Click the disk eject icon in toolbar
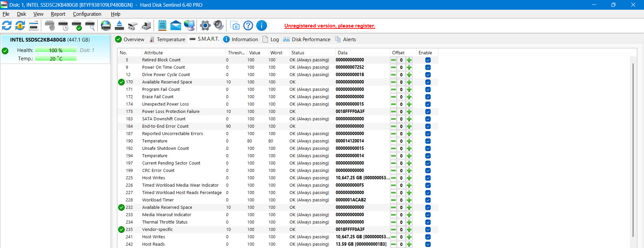Viewport: 644px width, 248px height. pyautogui.click(x=119, y=25)
